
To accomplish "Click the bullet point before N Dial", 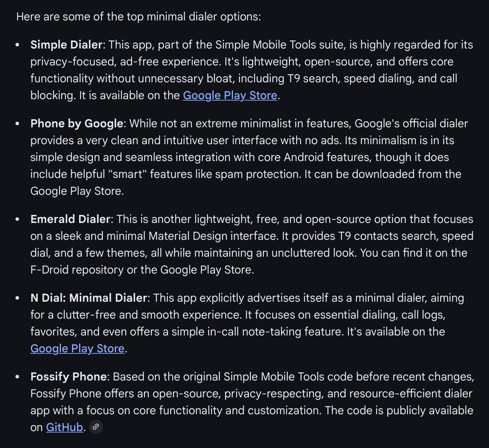I will (18, 298).
